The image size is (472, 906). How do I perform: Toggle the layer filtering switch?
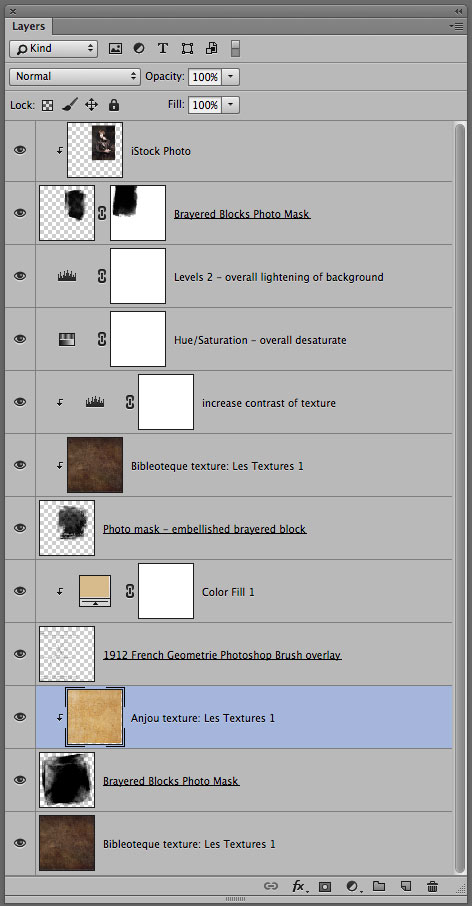click(x=235, y=49)
